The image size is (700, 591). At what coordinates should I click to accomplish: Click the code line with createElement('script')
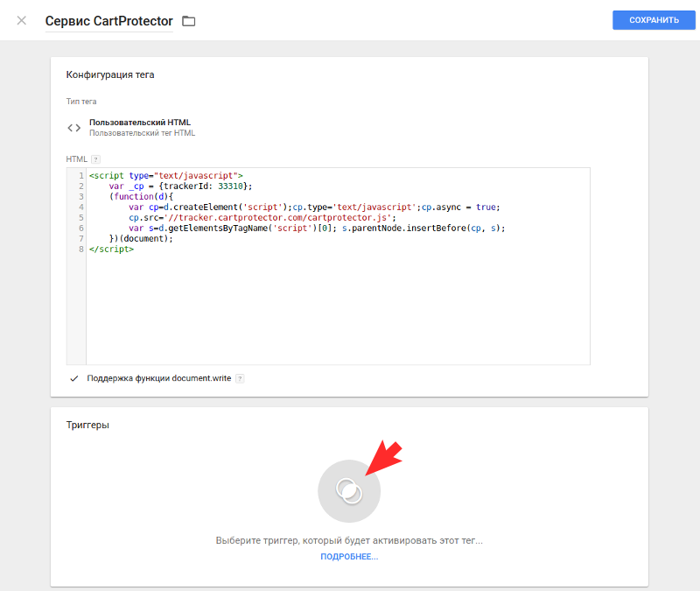click(x=314, y=207)
